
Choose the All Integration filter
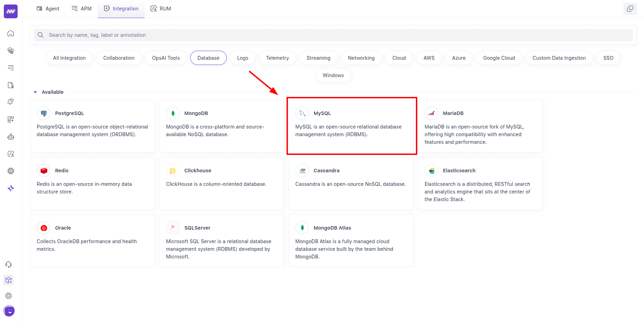click(69, 58)
